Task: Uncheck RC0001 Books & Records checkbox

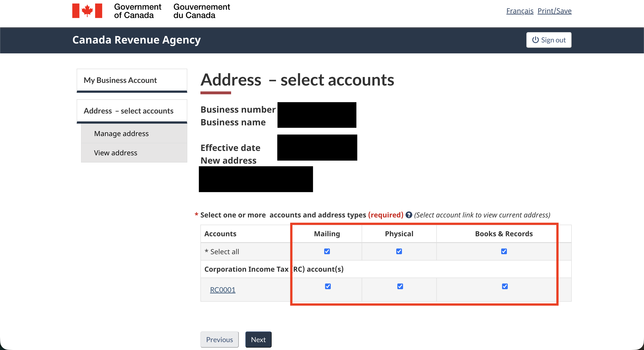Action: (x=505, y=286)
